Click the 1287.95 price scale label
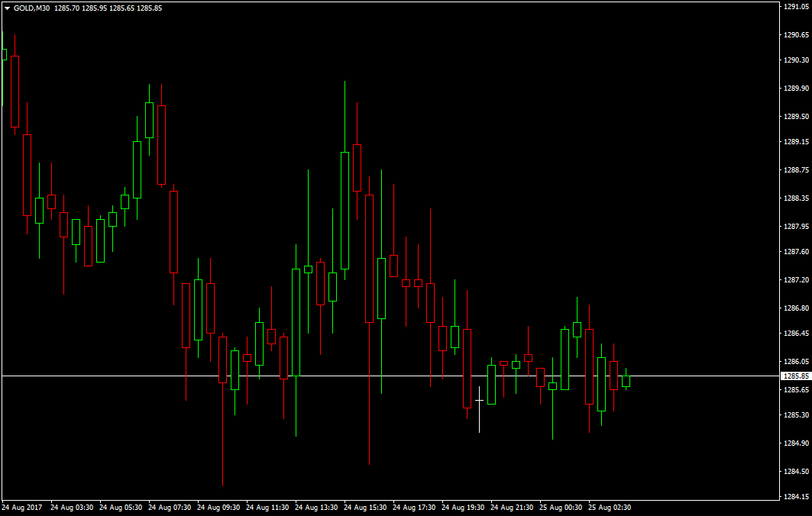This screenshot has width=812, height=516. pyautogui.click(x=795, y=227)
